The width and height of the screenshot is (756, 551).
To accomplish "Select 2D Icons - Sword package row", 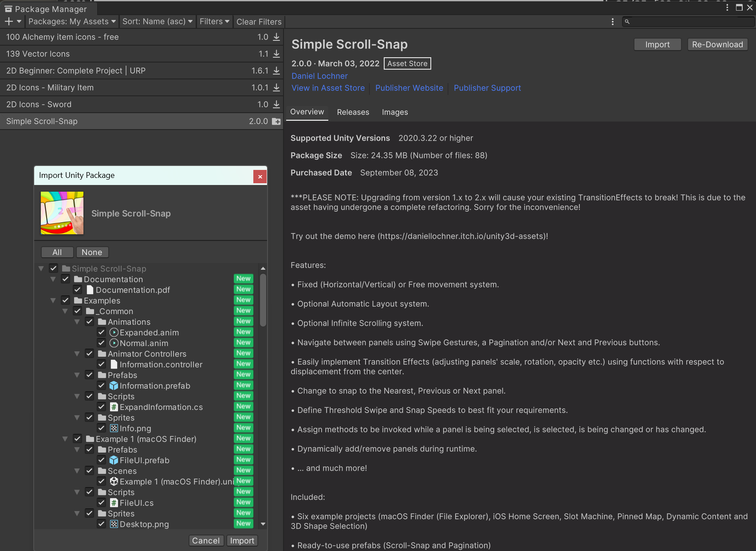I will tap(142, 104).
